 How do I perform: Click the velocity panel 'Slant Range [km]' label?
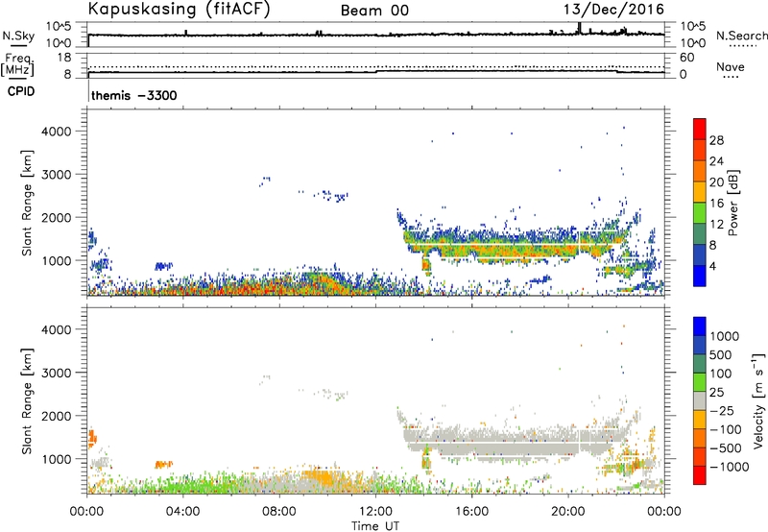27,400
